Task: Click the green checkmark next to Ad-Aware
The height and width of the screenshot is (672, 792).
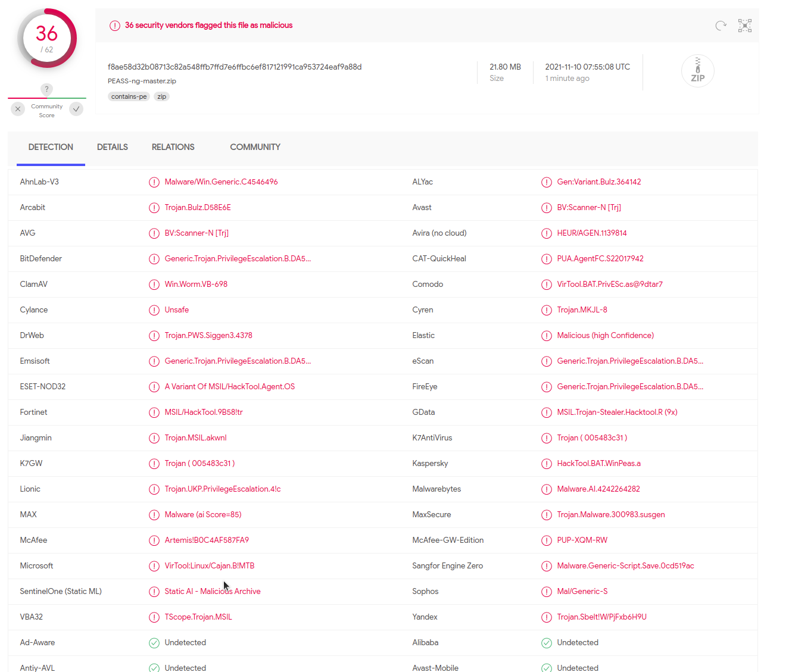Action: click(154, 643)
